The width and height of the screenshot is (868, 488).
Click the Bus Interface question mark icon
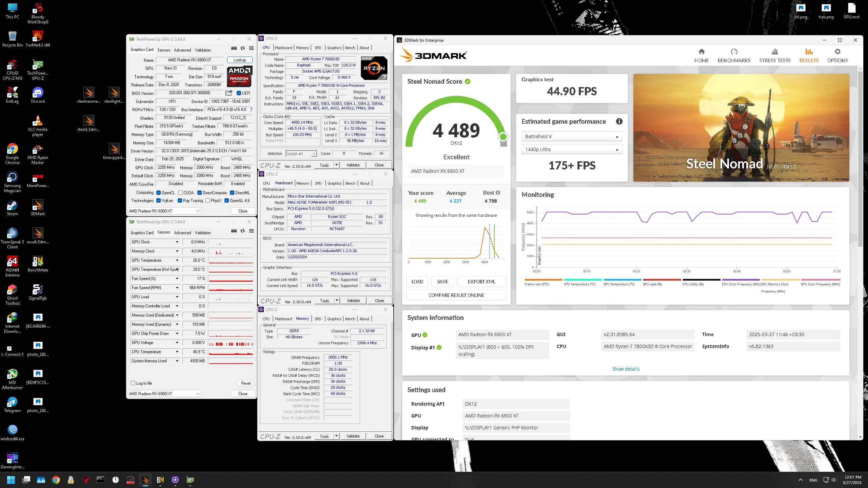251,109
